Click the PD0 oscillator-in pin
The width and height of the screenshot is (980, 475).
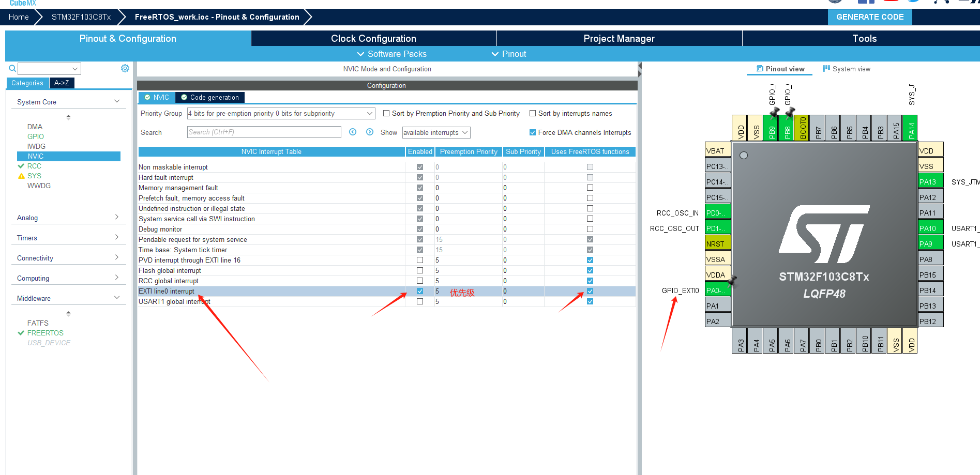(x=718, y=212)
